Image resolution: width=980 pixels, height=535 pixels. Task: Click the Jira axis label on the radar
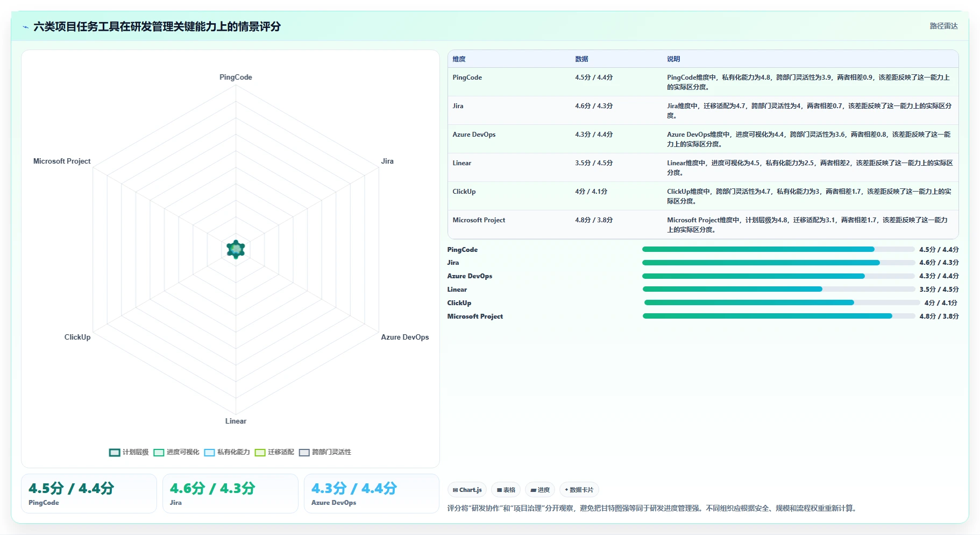click(387, 161)
